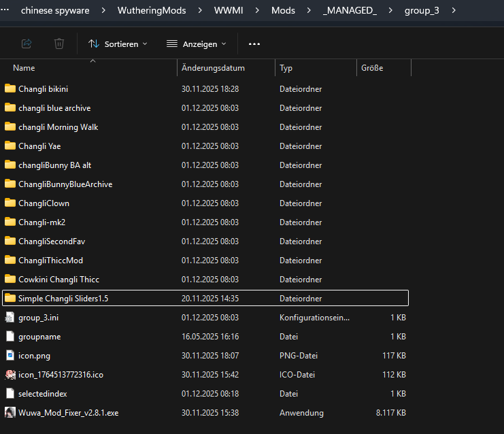
Task: Expand the hidden breadcrumb path ellipsis
Action: 5,10
